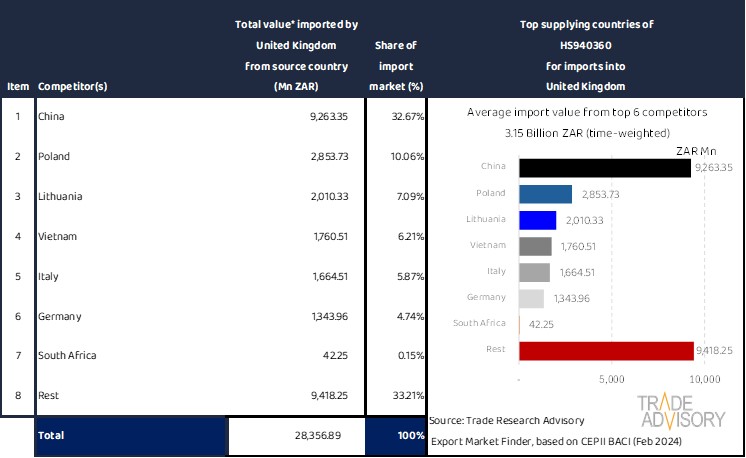Click the Vietnam gray bar
The width and height of the screenshot is (746, 458).
(536, 246)
